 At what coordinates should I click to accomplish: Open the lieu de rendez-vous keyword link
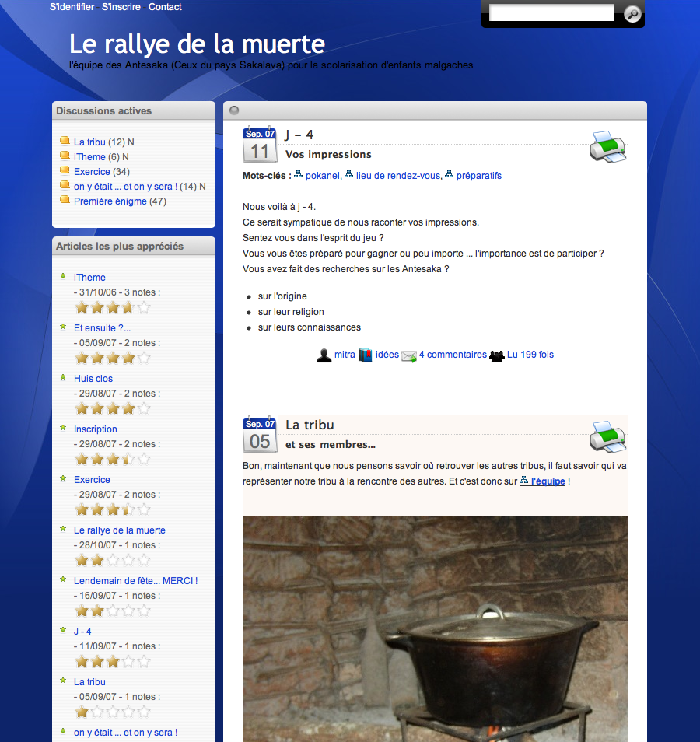click(x=398, y=176)
